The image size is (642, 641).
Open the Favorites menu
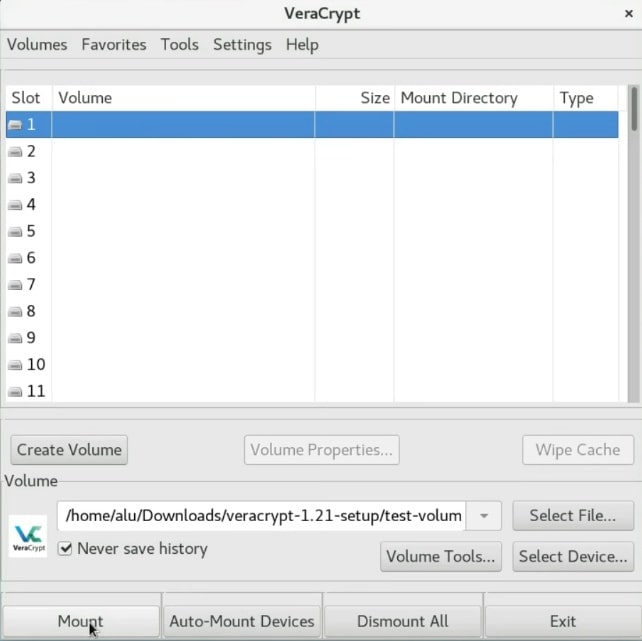point(114,45)
